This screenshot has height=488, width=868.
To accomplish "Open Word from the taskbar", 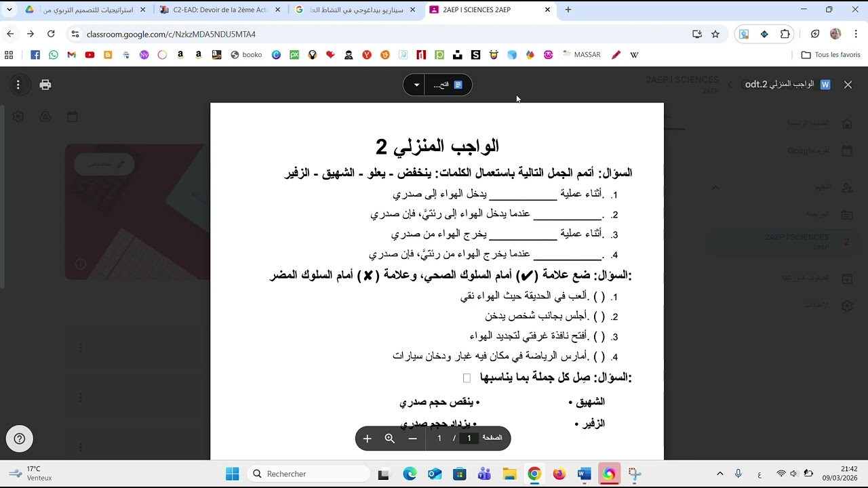I will [584, 474].
